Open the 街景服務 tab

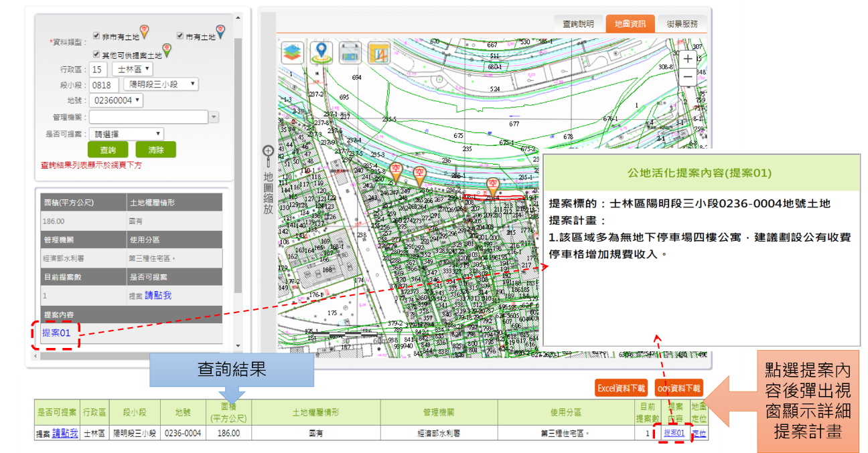pyautogui.click(x=682, y=23)
